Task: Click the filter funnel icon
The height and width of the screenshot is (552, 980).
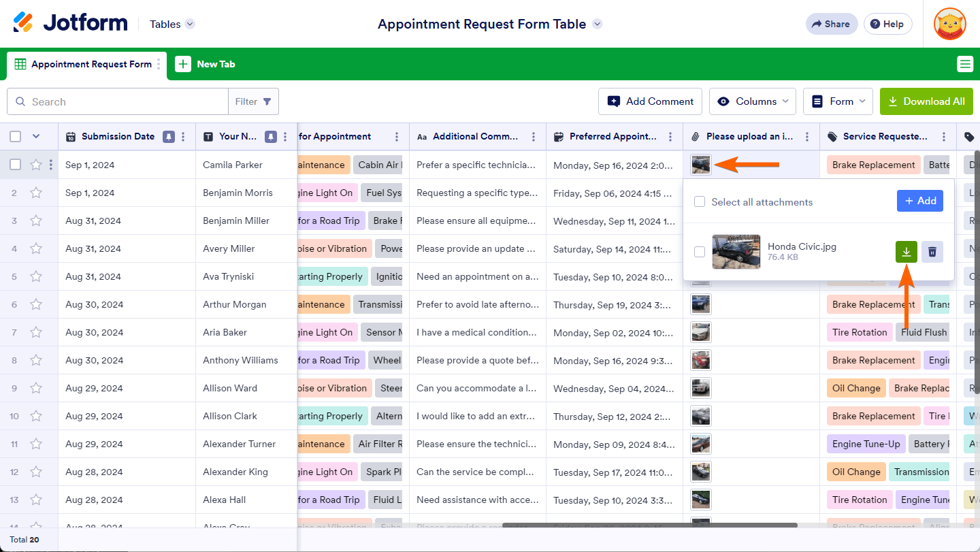Action: tap(267, 101)
